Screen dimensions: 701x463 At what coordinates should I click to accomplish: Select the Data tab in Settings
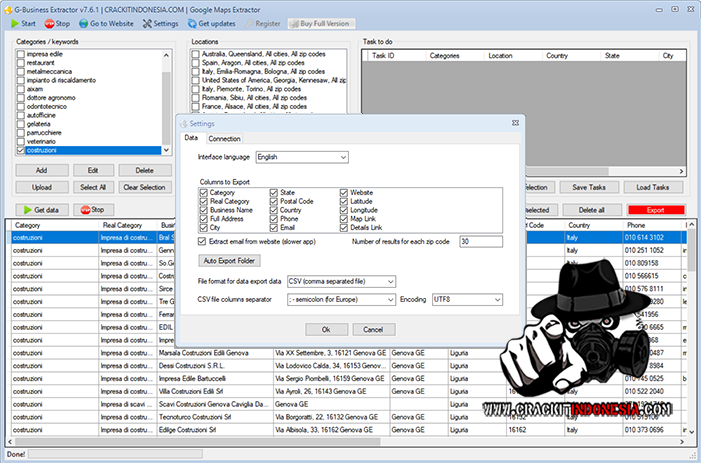[191, 138]
